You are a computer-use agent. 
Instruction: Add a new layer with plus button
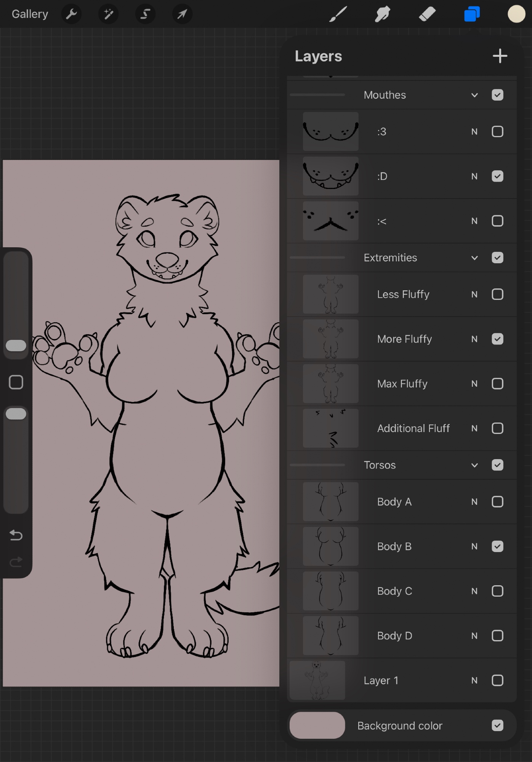tap(500, 56)
